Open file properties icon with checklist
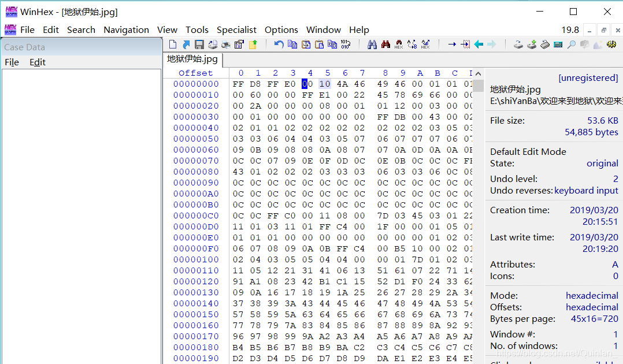The height and width of the screenshot is (364, 623). 239,44
